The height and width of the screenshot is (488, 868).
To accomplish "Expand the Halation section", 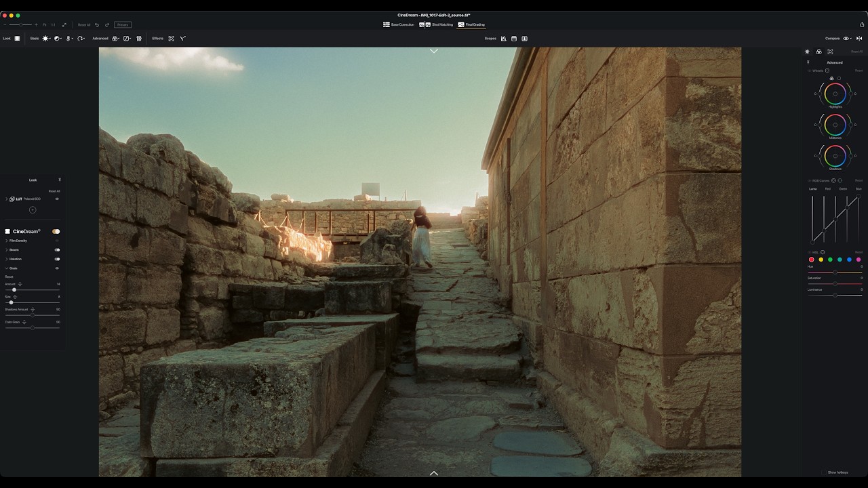I will [7, 259].
